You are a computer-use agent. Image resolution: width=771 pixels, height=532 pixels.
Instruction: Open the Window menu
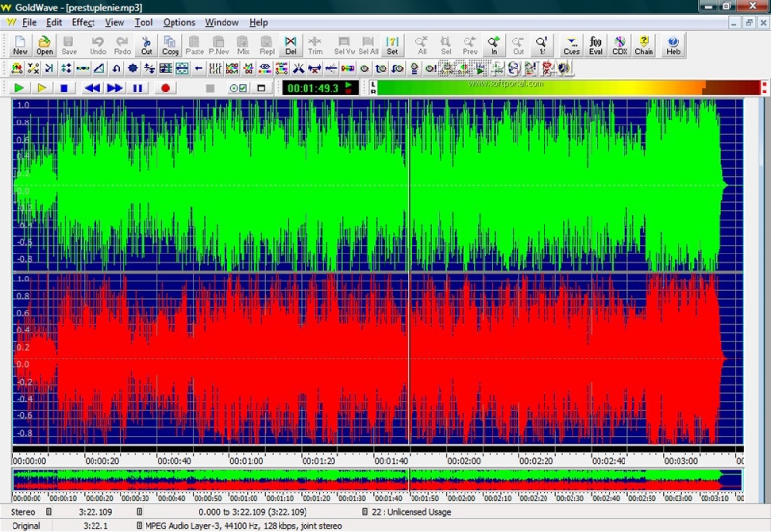tap(222, 22)
